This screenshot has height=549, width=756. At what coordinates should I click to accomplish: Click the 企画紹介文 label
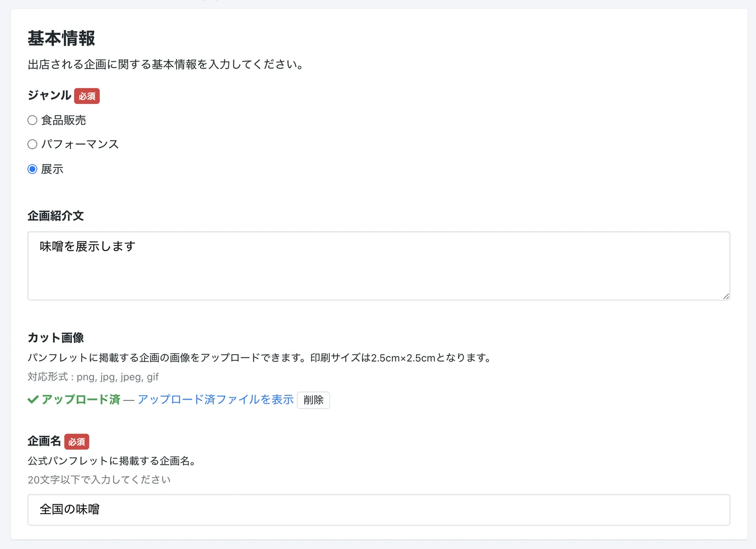click(56, 216)
